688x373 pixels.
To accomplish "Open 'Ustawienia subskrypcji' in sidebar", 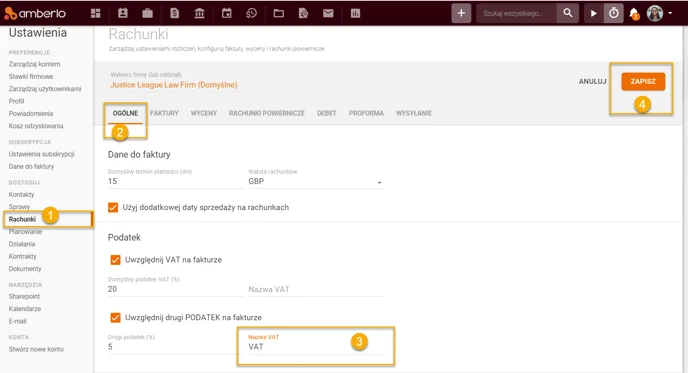I will pos(41,154).
